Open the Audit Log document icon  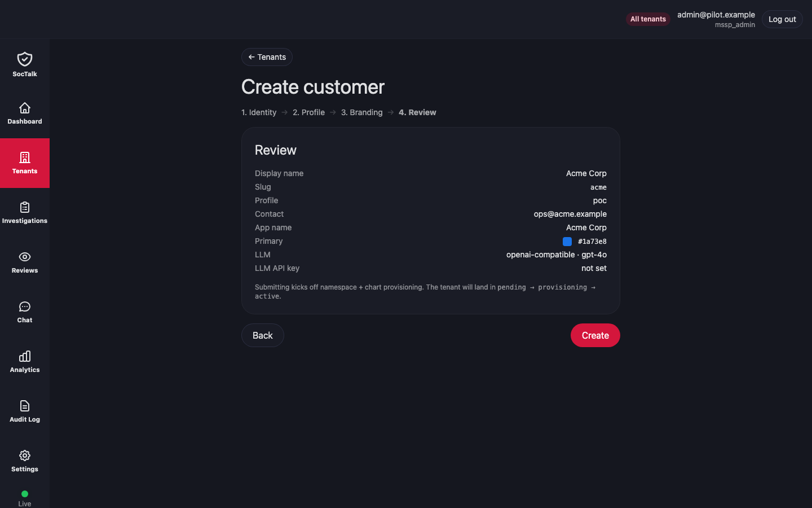tap(25, 406)
